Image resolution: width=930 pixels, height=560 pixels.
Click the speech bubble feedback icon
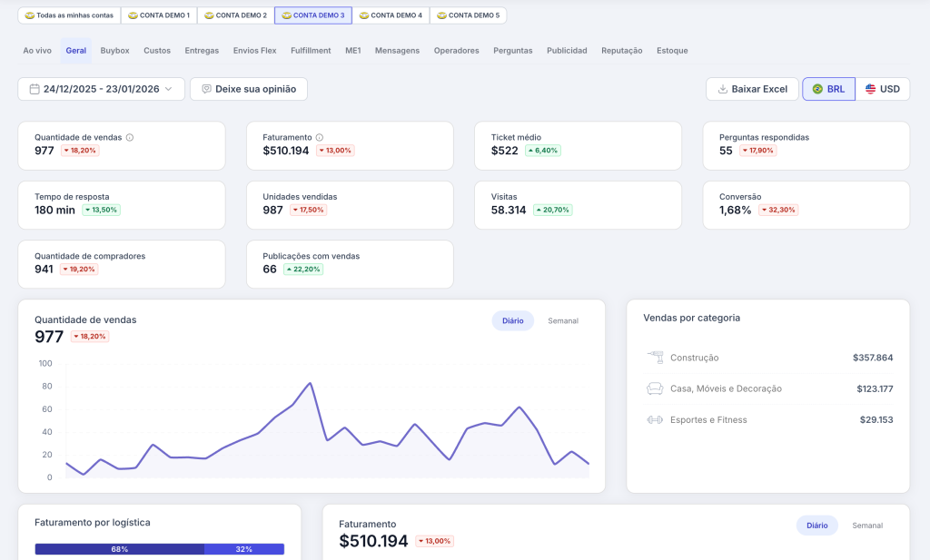coord(206,89)
